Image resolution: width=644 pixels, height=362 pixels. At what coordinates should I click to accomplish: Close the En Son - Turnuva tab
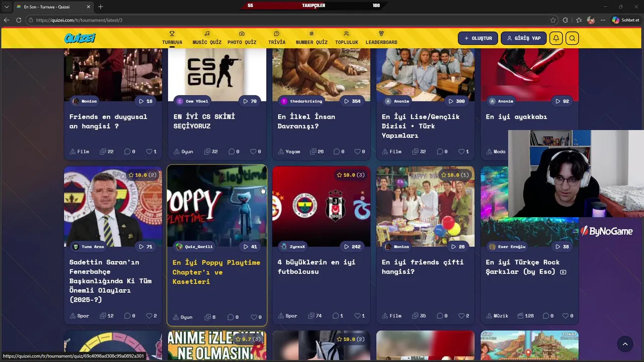pyautogui.click(x=89, y=7)
